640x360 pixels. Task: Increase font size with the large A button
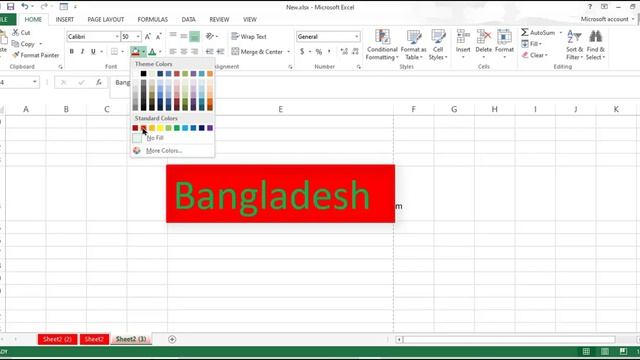[148, 36]
